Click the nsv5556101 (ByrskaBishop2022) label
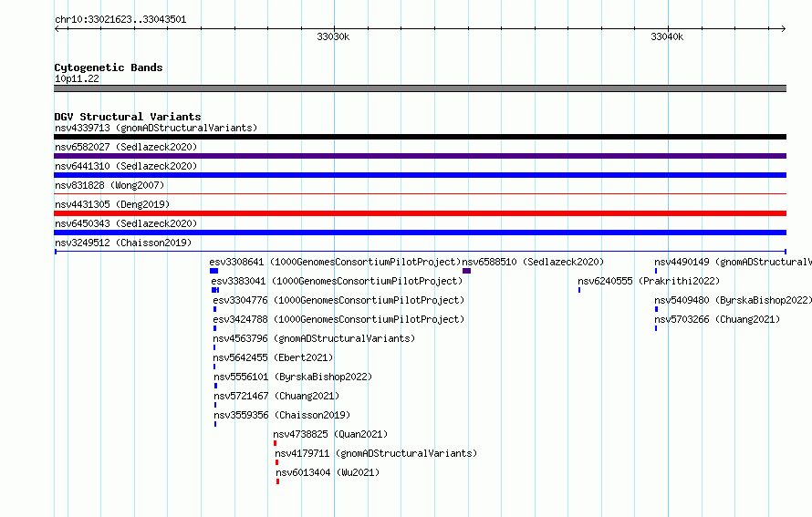Viewport: 812px width, 517px height. pyautogui.click(x=293, y=377)
